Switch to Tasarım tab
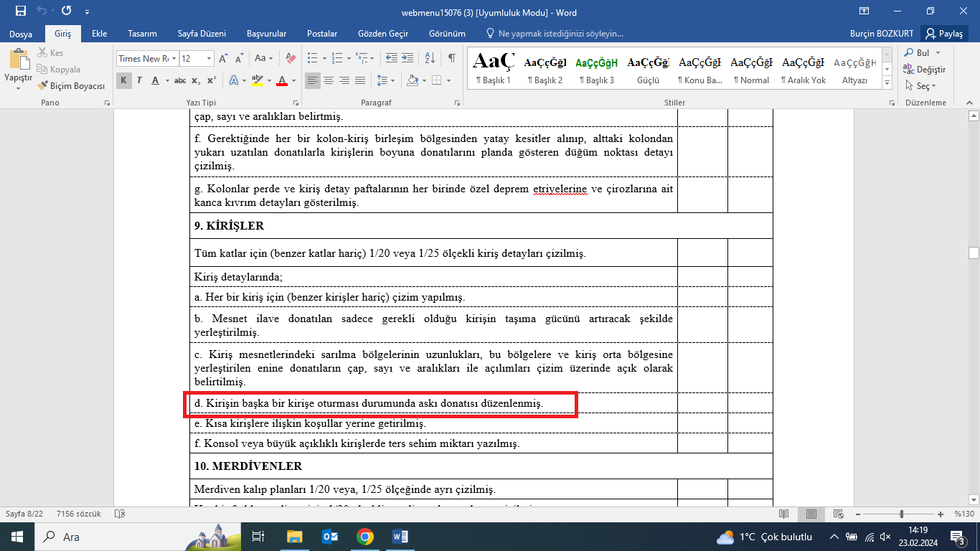This screenshot has width=980, height=551. [142, 34]
